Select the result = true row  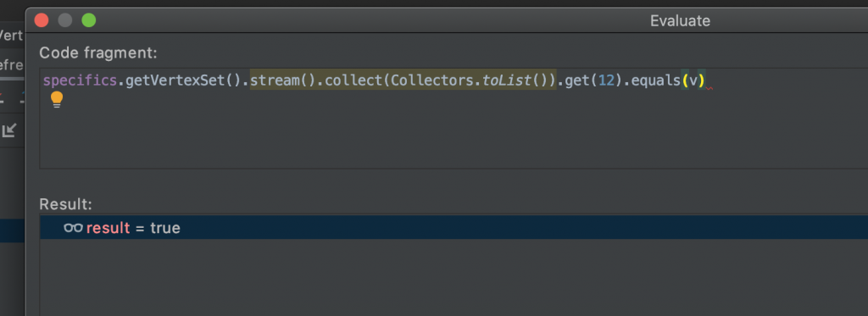pyautogui.click(x=453, y=227)
